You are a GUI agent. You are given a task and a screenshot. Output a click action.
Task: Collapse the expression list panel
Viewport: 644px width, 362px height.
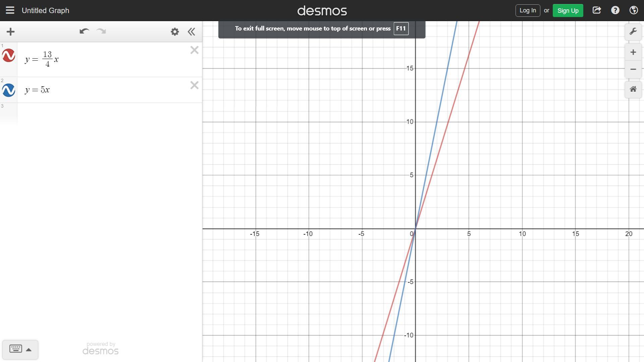192,32
